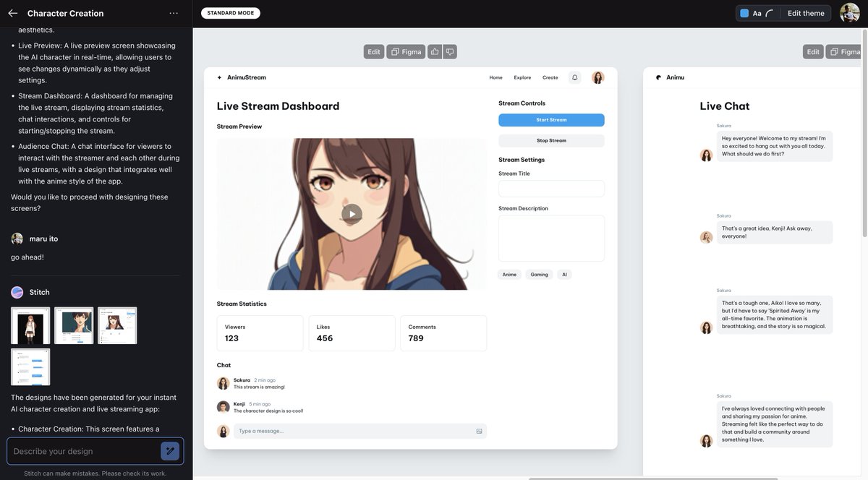Open the three-dot options menu
The image size is (868, 480).
click(174, 13)
